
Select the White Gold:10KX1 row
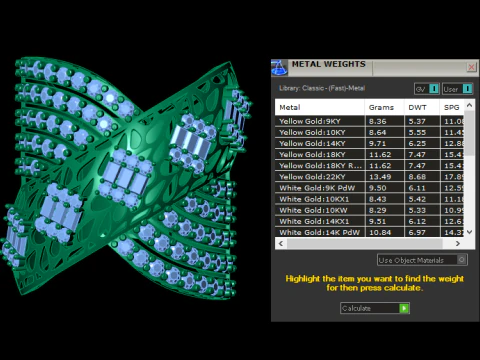pyautogui.click(x=369, y=199)
